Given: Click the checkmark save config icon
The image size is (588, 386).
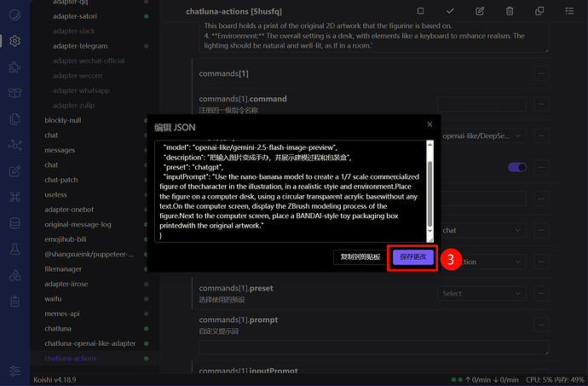Looking at the screenshot, I should 450,11.
